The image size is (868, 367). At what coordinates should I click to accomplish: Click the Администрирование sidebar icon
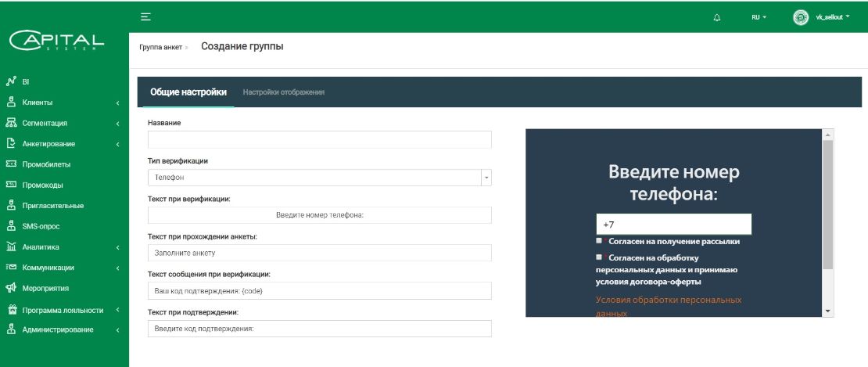[x=10, y=329]
